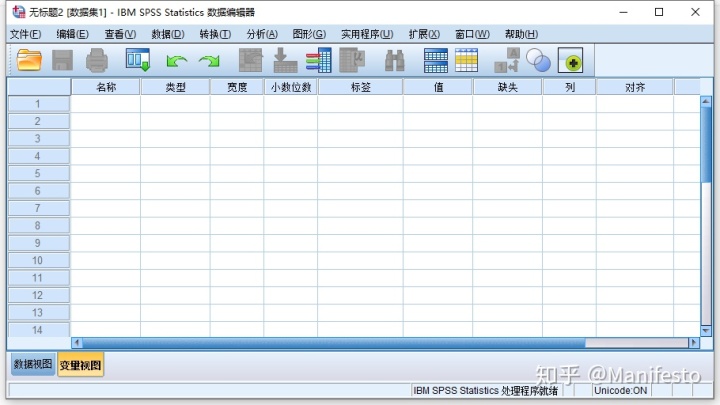Image resolution: width=720 pixels, height=405 pixels.
Task: Click the horizontal scrollbar right arrow
Action: click(x=694, y=343)
